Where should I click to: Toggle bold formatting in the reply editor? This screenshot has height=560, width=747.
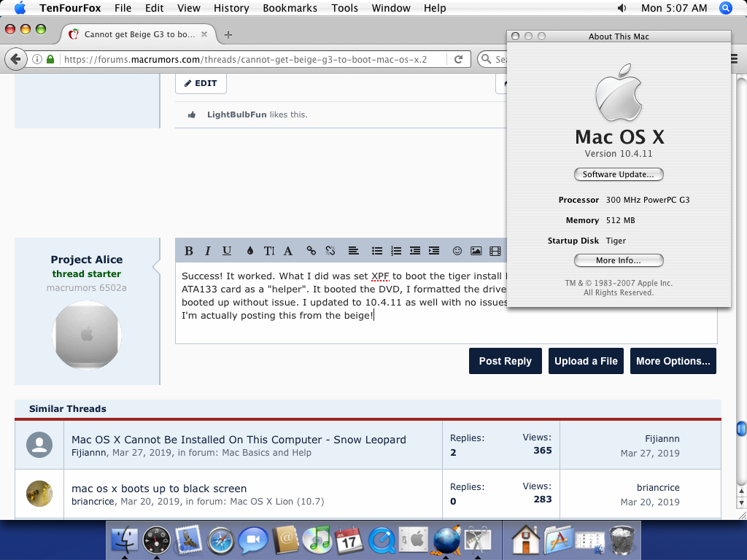click(x=189, y=251)
